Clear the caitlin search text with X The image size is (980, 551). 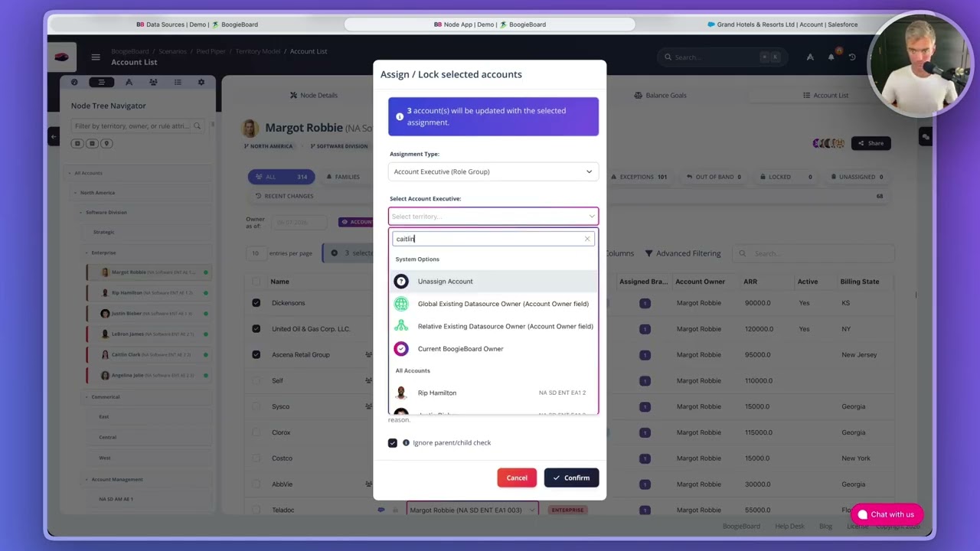point(587,239)
